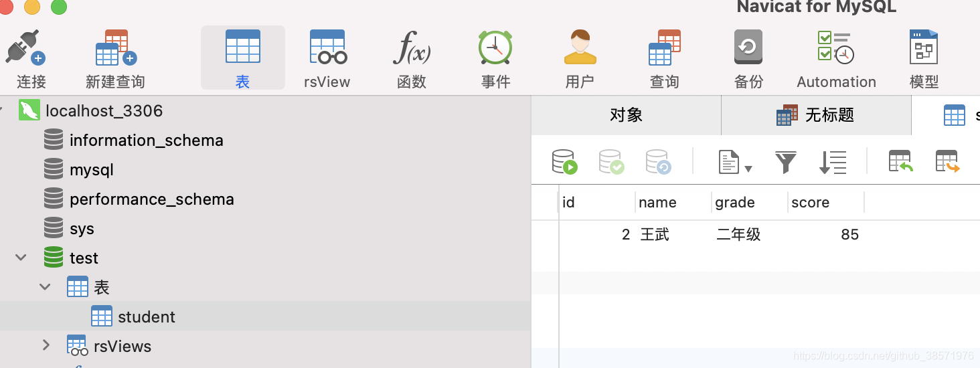980x368 pixels.
Task: Select the mysql database
Action: tap(92, 170)
